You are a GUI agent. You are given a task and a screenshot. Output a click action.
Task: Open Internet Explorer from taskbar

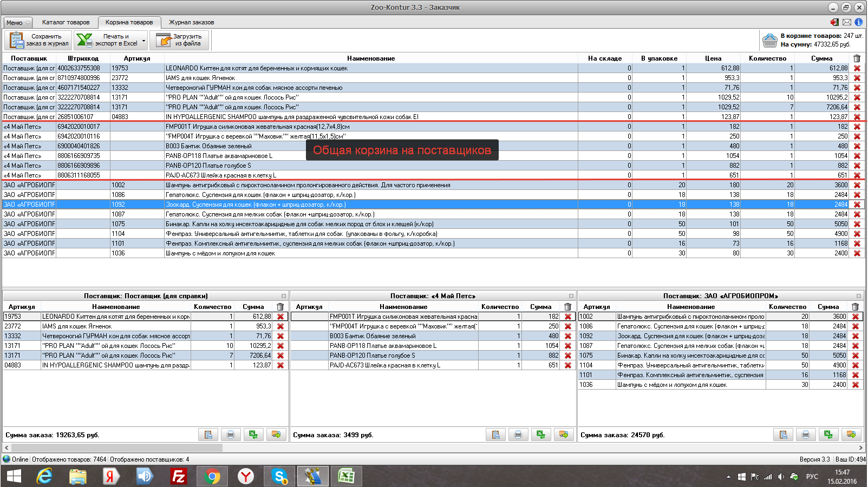44,476
